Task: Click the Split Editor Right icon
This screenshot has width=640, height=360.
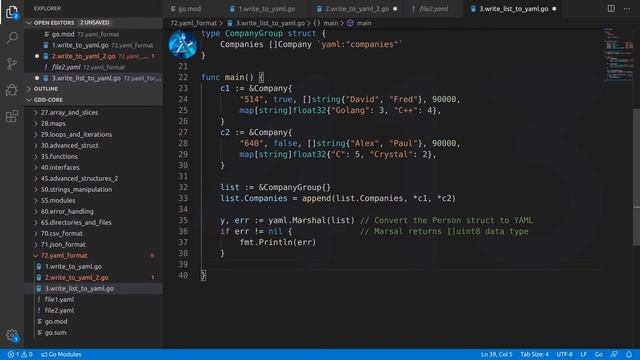Action: pyautogui.click(x=611, y=9)
